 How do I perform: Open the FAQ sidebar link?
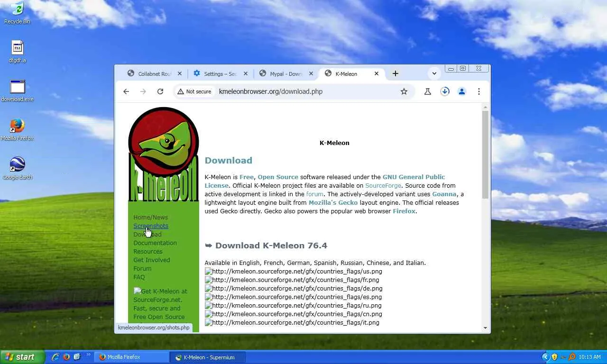point(139,277)
